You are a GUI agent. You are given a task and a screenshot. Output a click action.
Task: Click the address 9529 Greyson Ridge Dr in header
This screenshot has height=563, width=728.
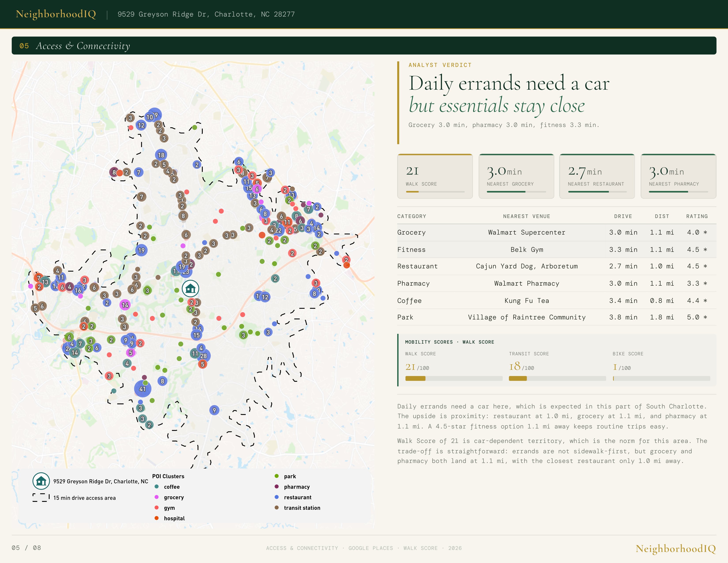coord(206,14)
